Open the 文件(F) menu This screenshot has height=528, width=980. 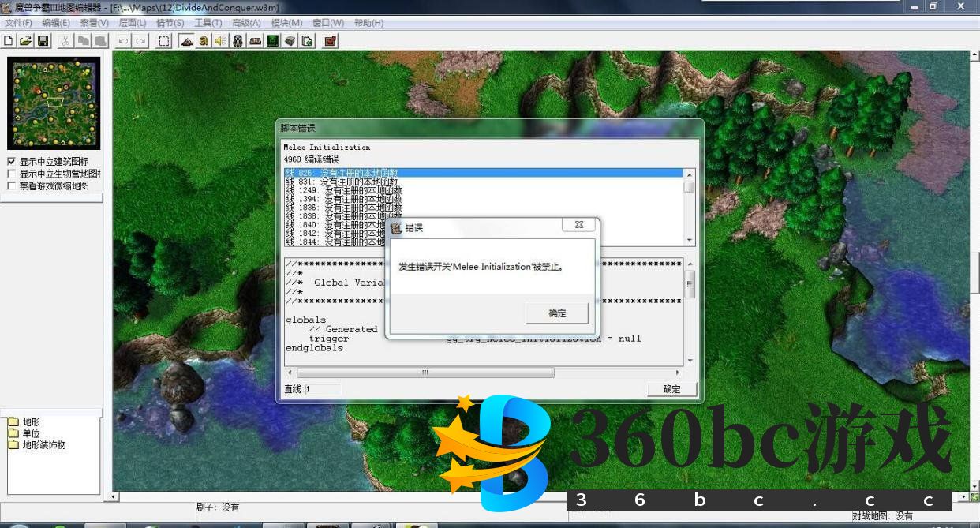(18, 23)
